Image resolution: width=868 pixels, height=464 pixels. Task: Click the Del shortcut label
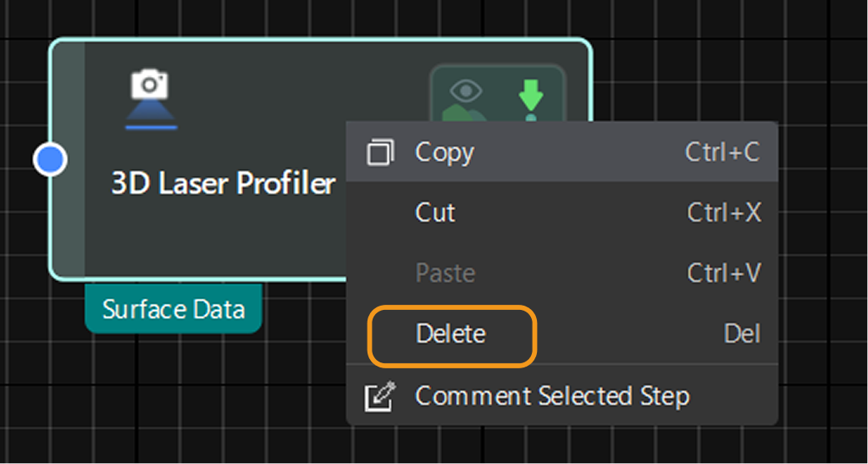point(742,334)
